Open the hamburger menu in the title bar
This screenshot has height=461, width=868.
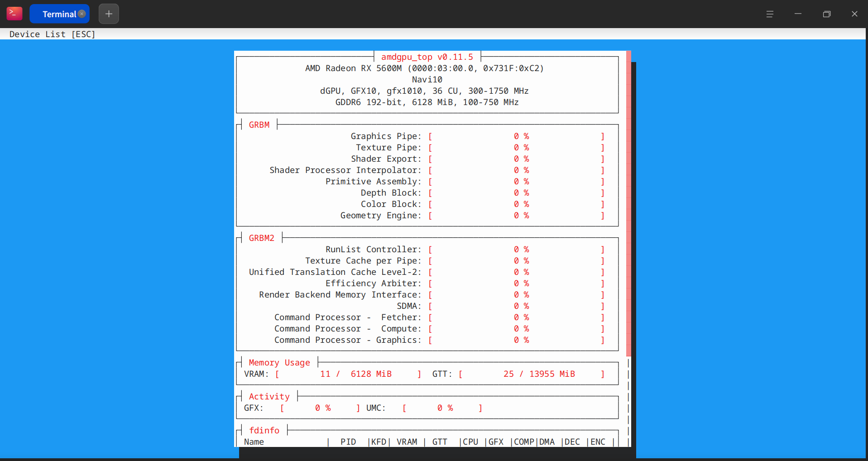(770, 14)
